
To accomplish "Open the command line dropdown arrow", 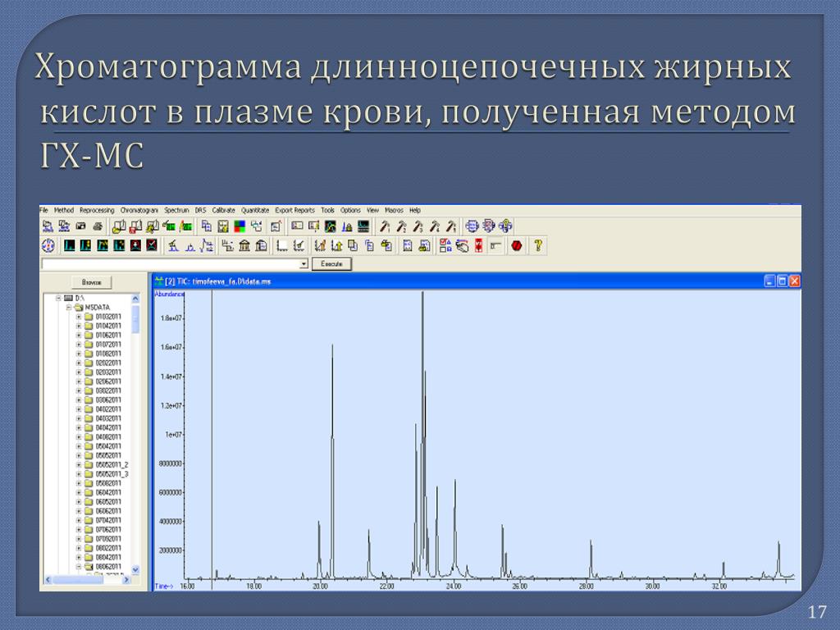I will [x=304, y=263].
